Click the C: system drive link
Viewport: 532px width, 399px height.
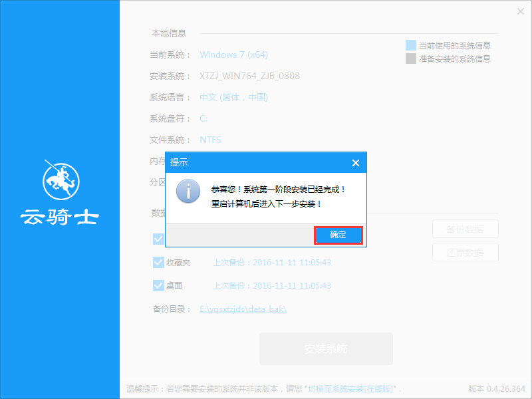[x=204, y=118]
